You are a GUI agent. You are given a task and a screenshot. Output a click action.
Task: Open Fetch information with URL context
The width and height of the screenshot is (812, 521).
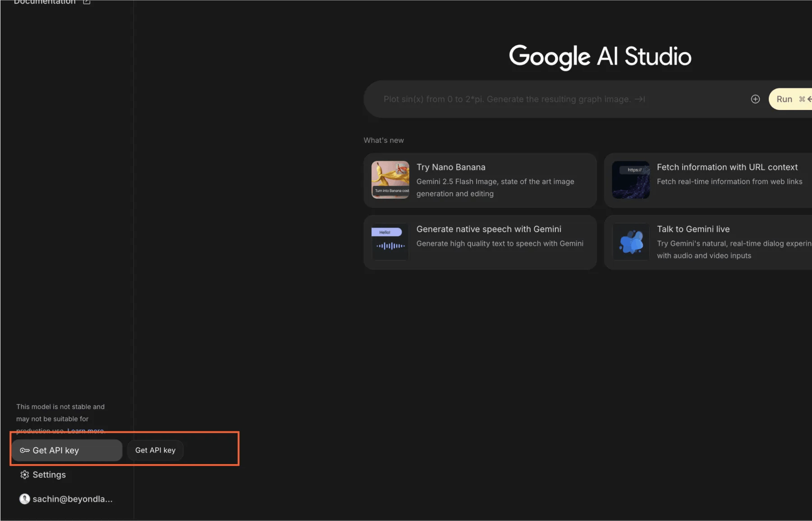(727, 167)
